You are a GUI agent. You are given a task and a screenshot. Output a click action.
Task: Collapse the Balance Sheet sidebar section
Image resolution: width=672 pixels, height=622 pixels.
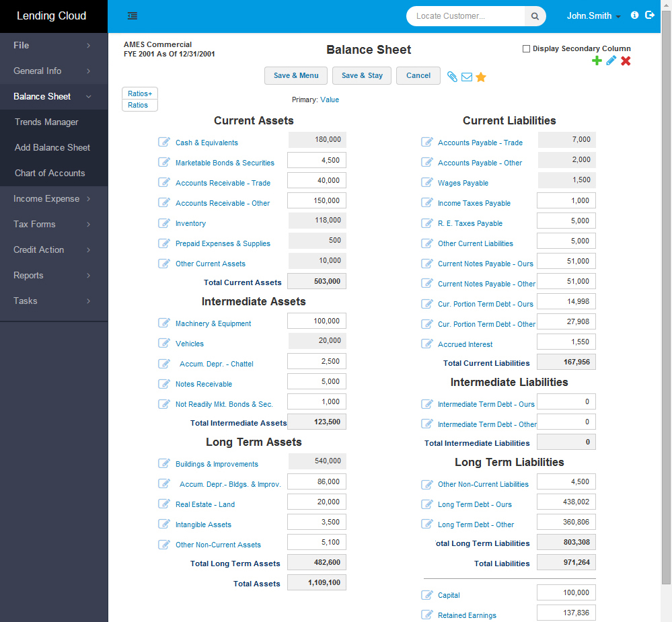pyautogui.click(x=54, y=96)
